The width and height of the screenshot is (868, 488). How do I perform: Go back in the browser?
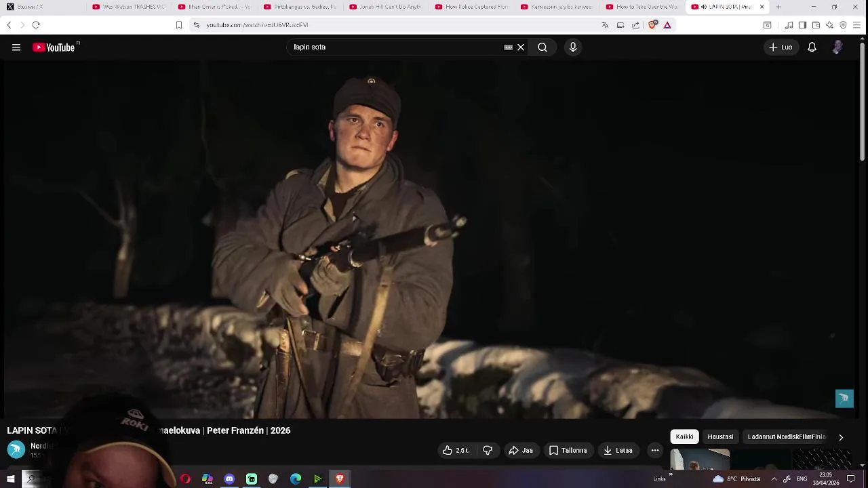pos(9,25)
